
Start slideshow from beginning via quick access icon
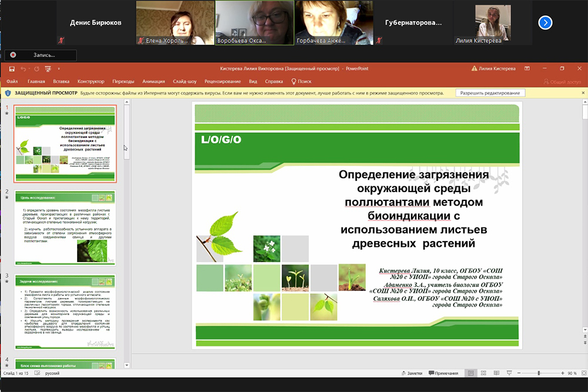click(47, 69)
